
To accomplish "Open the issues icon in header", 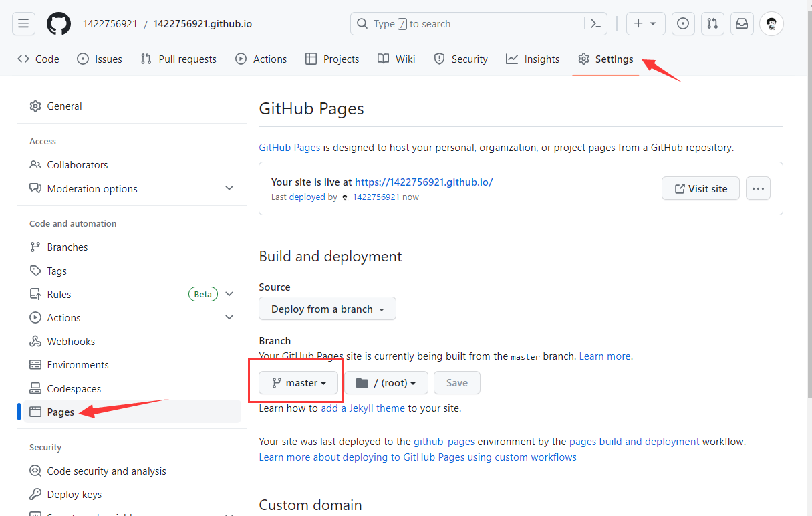I will pos(682,24).
